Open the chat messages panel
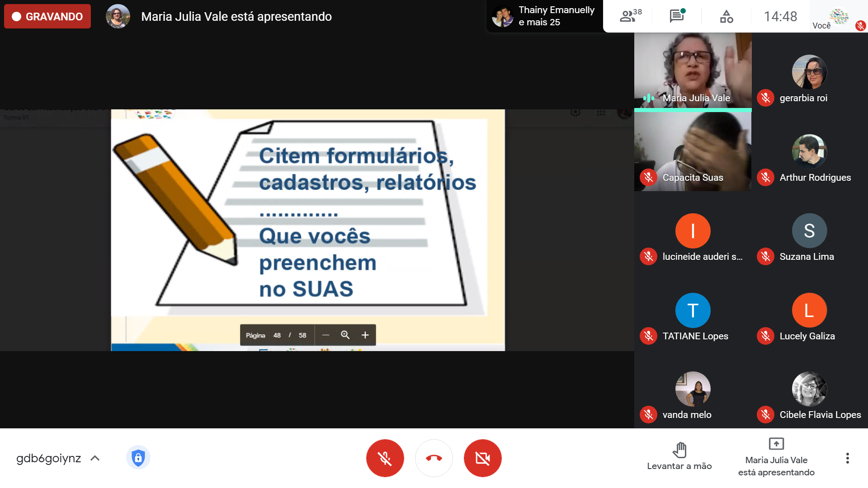This screenshot has width=868, height=488. (x=677, y=16)
